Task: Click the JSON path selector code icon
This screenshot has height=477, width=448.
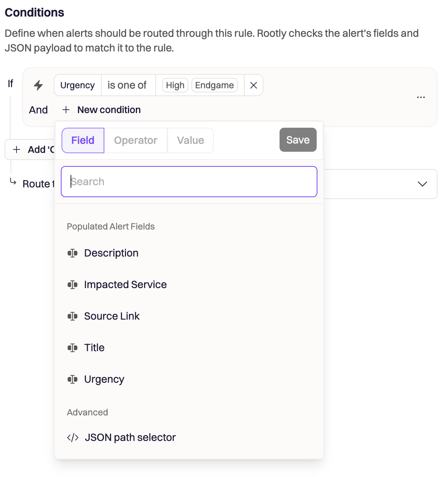Action: (73, 438)
